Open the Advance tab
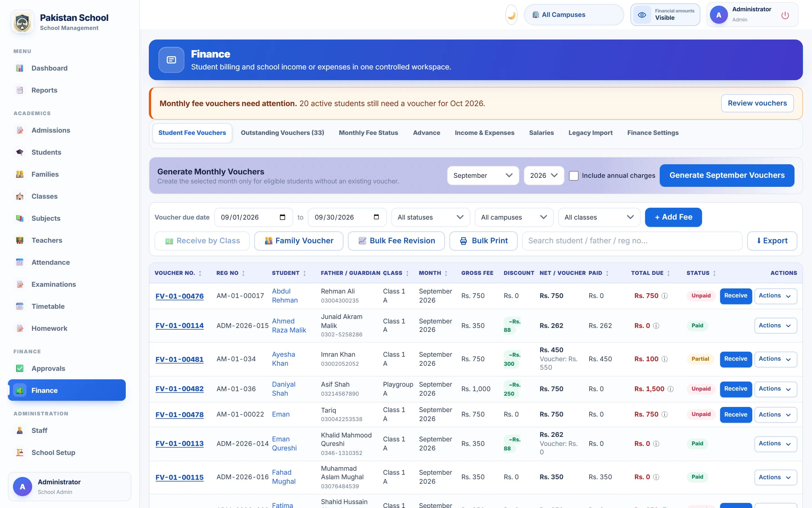This screenshot has height=508, width=812. point(426,133)
